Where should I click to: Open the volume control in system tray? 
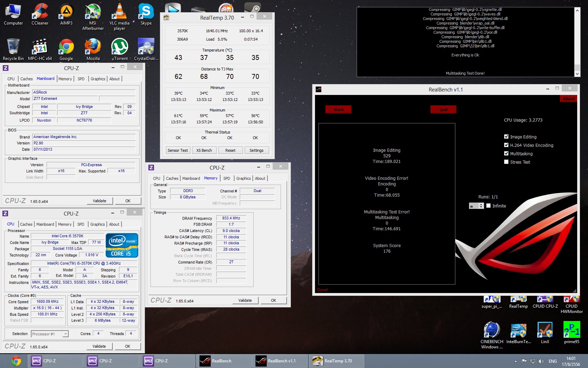pyautogui.click(x=541, y=361)
